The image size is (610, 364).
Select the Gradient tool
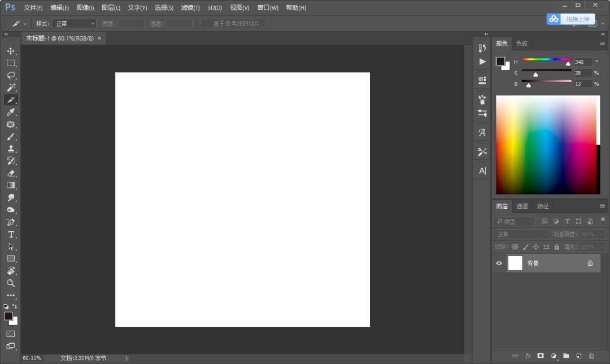tap(11, 186)
